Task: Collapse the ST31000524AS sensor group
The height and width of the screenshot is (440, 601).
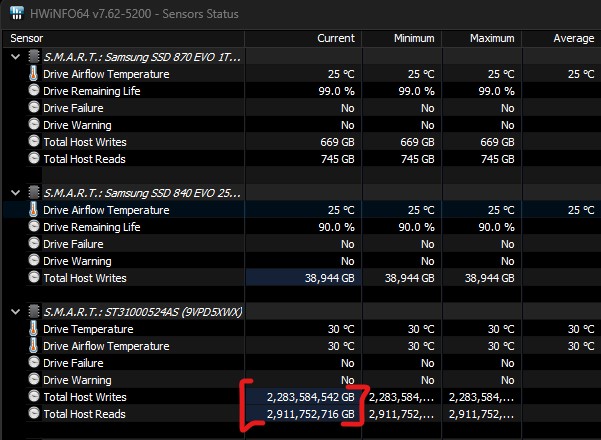Action: pyautogui.click(x=15, y=312)
